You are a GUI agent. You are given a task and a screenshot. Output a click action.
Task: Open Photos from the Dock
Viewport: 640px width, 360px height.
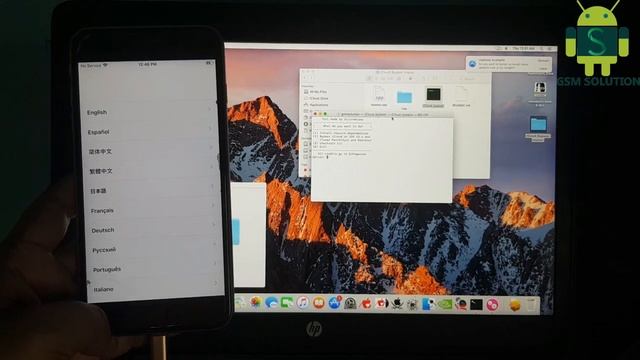(256, 302)
